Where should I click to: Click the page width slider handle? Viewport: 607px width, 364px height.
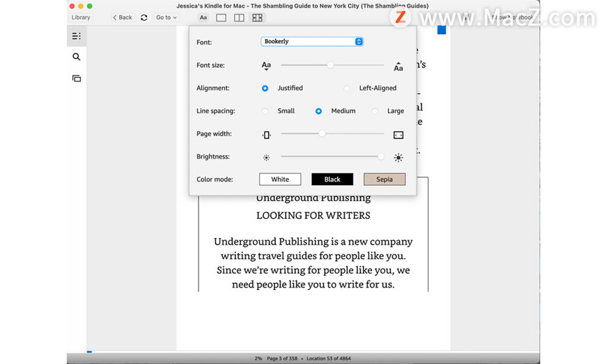tap(322, 133)
